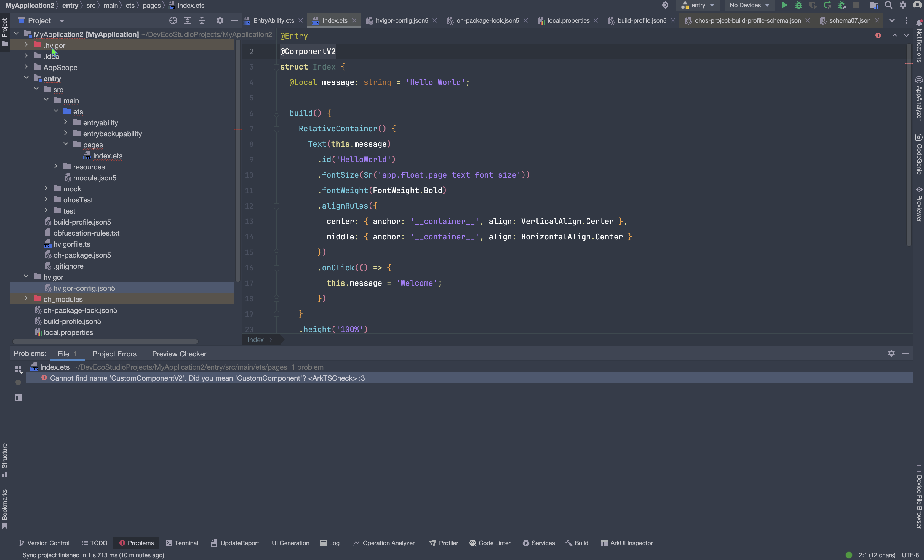Screen dimensions: 924x560
Task: Open Code Linter tool window
Action: pos(490,543)
